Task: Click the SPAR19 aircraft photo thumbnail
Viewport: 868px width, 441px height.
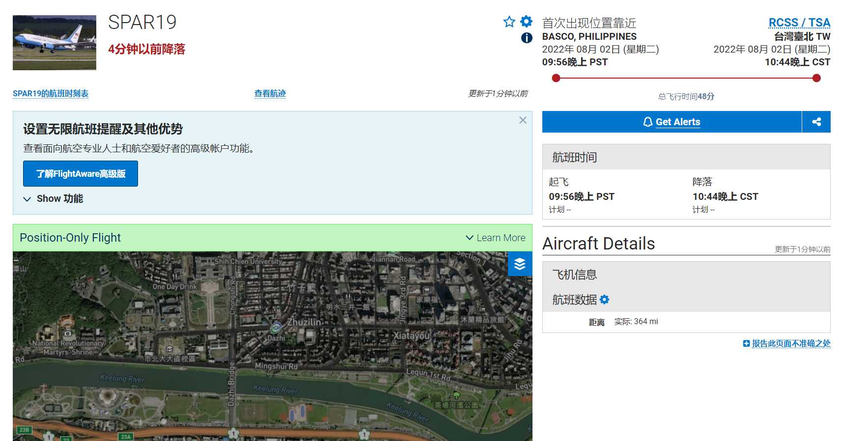Action: point(55,43)
